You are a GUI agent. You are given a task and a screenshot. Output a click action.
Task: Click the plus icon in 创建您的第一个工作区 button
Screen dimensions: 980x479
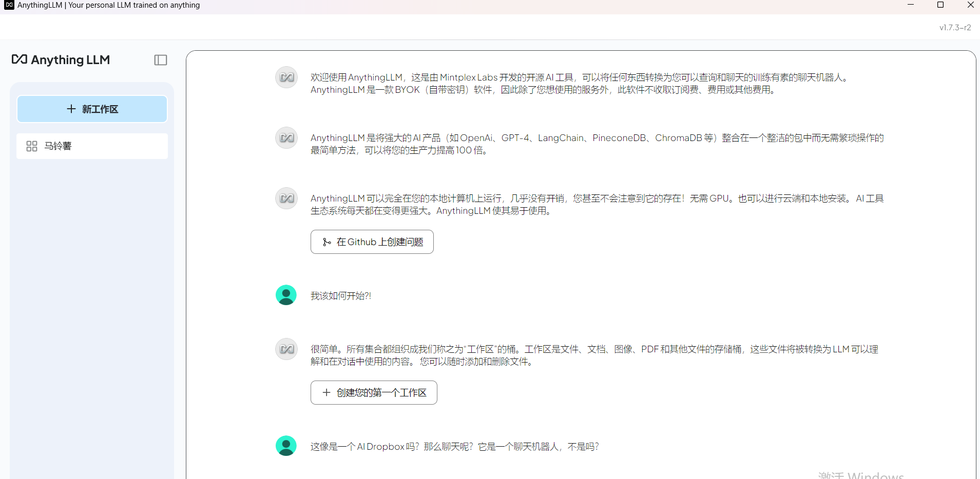[x=326, y=392]
